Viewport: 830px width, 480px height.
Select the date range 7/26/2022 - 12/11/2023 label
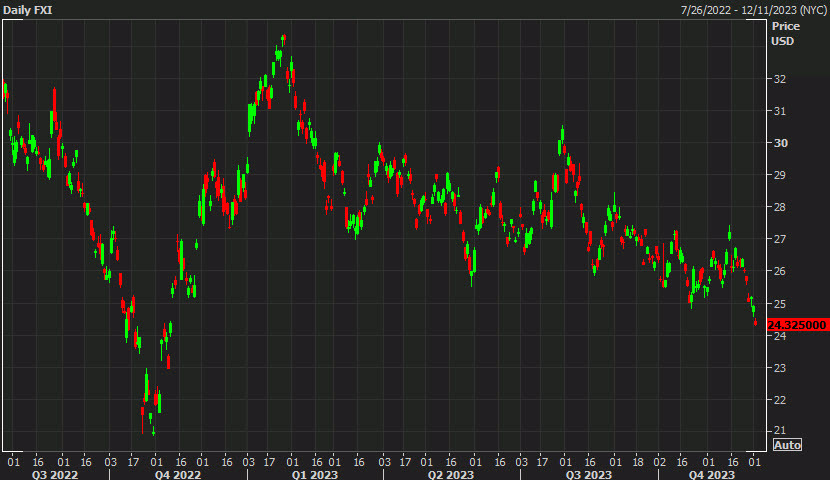753,10
